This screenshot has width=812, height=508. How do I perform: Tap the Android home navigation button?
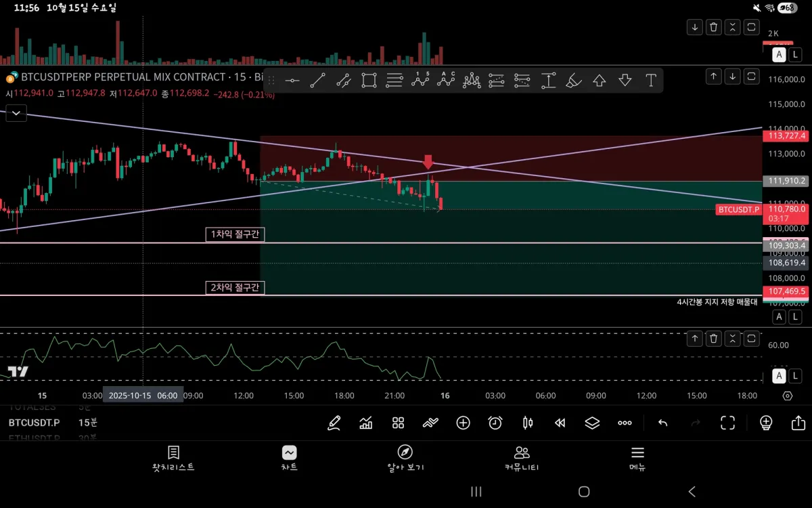pyautogui.click(x=584, y=492)
